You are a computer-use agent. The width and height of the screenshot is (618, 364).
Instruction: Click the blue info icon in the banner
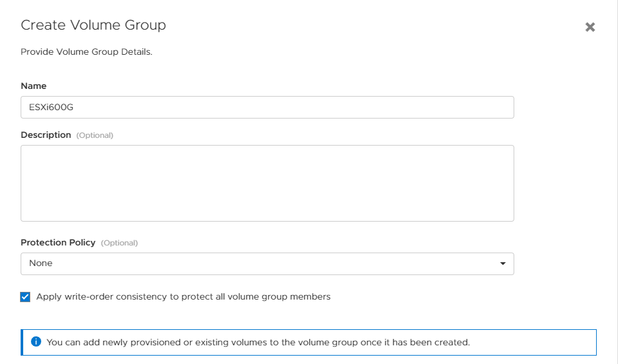pyautogui.click(x=36, y=342)
